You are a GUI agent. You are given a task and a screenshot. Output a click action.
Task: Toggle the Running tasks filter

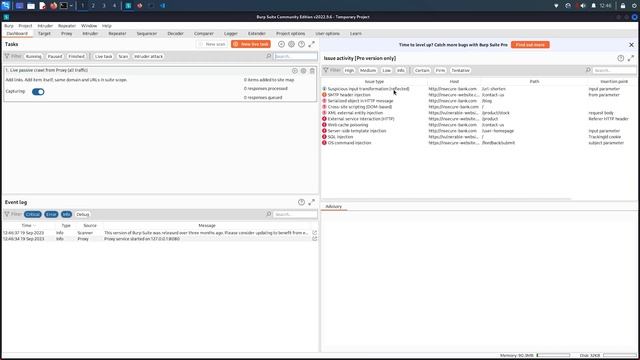(x=33, y=56)
